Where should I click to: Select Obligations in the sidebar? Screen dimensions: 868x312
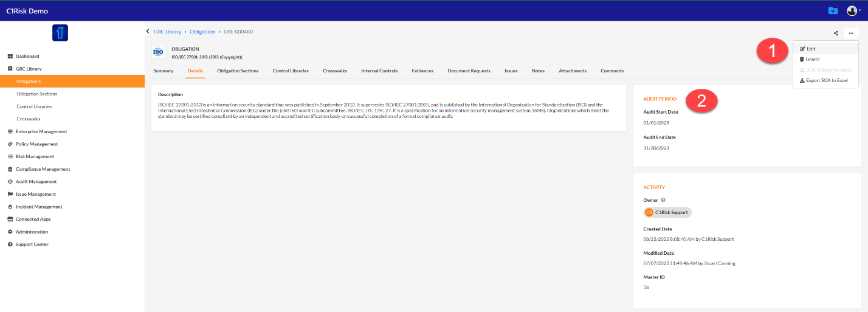[x=72, y=81]
